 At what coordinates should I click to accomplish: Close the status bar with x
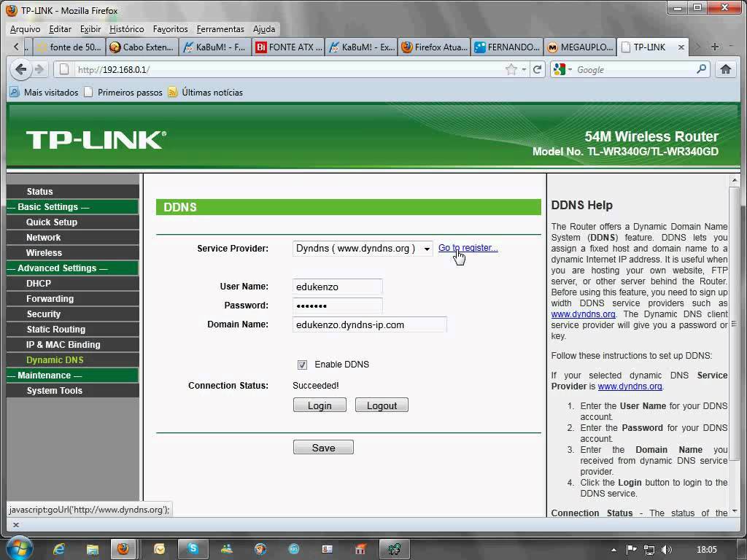16,525
